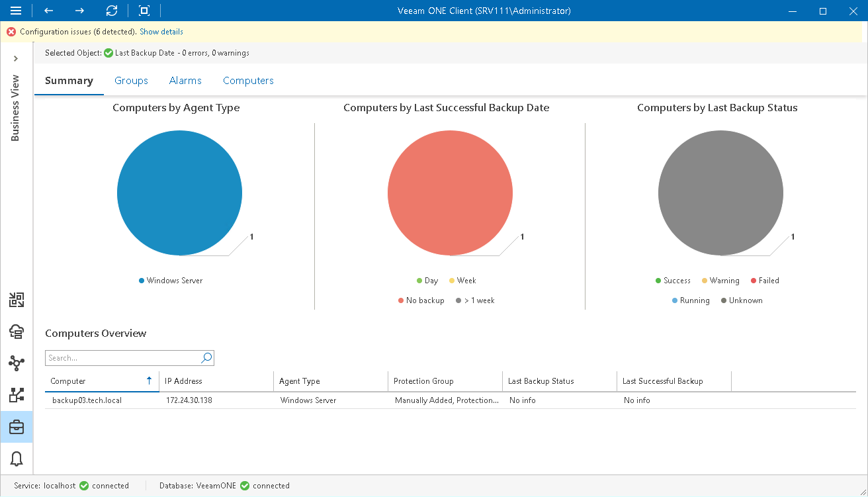The height and width of the screenshot is (497, 868).
Task: Open the hamburger main menu
Action: [x=16, y=11]
